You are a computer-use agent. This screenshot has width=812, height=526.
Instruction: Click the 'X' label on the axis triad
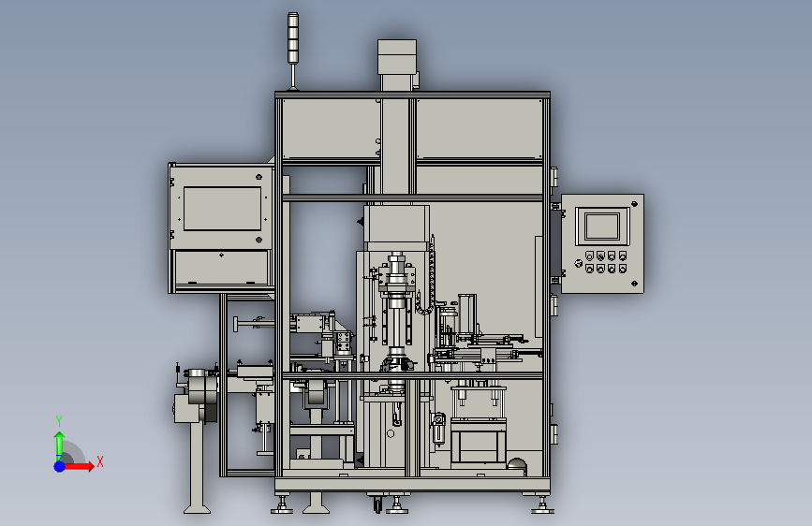coord(100,461)
